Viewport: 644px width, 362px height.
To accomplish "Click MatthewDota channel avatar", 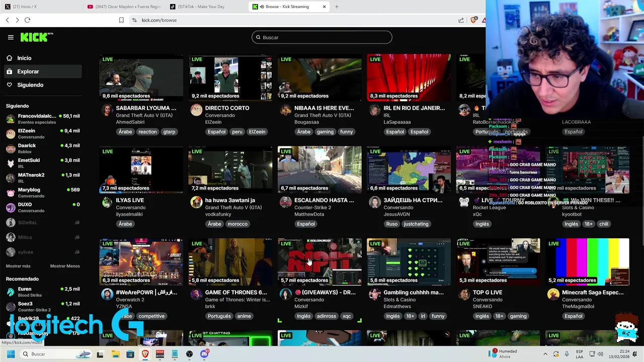I will click(x=285, y=202).
